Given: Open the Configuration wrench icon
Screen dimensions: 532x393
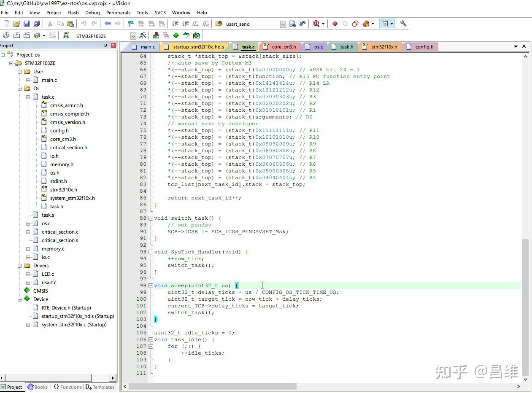Looking at the screenshot, I should [x=403, y=24].
